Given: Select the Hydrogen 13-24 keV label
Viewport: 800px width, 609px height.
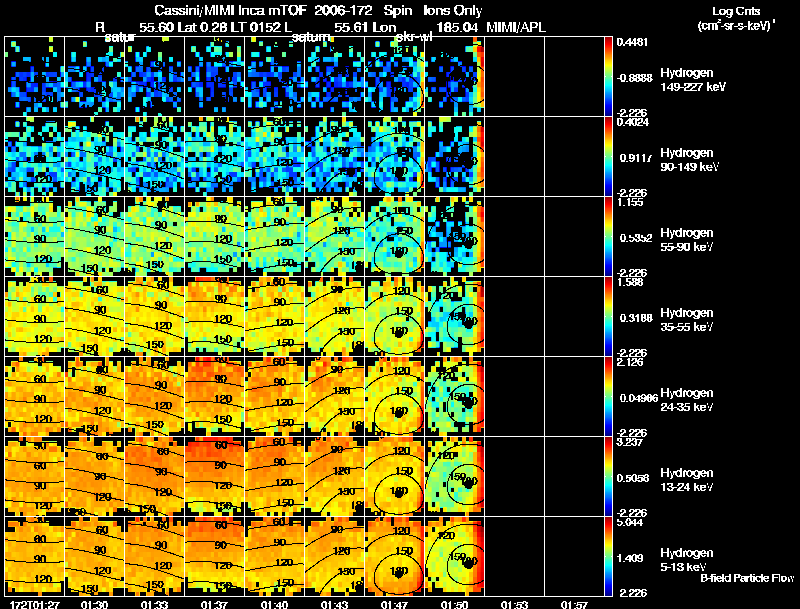Looking at the screenshot, I should coord(687,480).
